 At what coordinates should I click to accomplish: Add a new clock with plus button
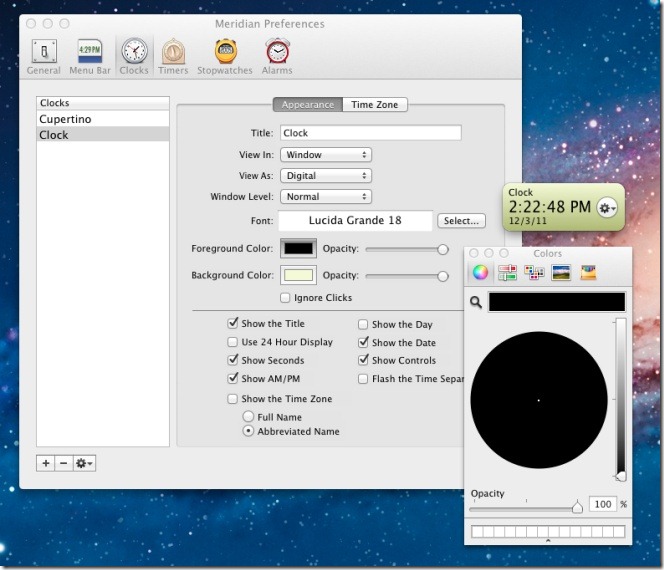(46, 463)
